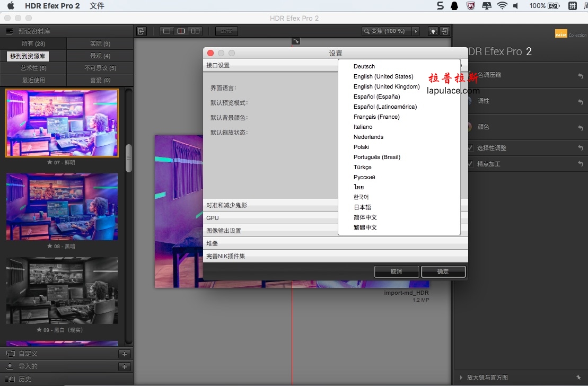Switch to single image view
This screenshot has height=386, width=588.
point(167,31)
